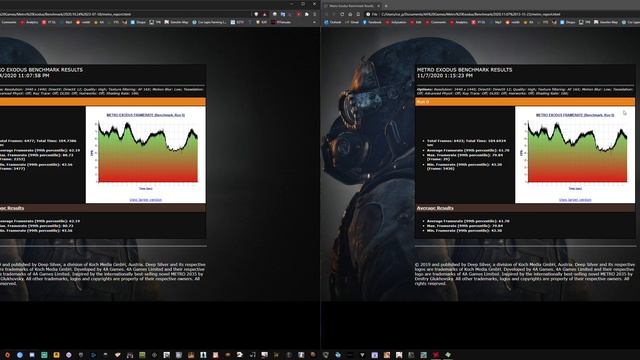Click View larger version in left window
The image size is (640, 360).
[146, 200]
